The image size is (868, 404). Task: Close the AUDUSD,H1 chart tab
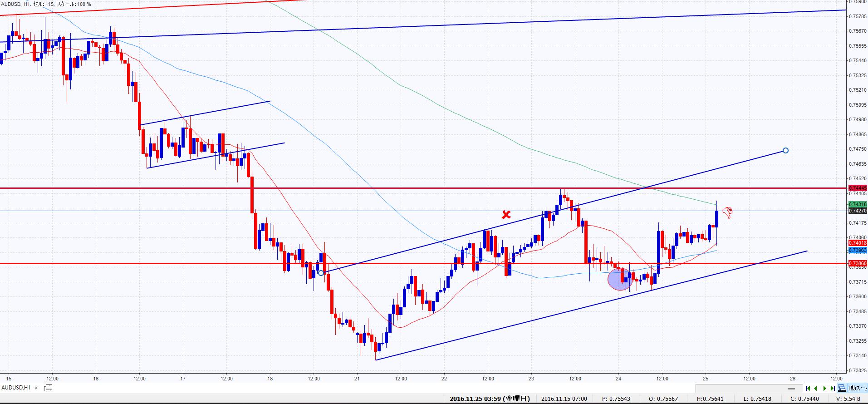tap(36, 388)
